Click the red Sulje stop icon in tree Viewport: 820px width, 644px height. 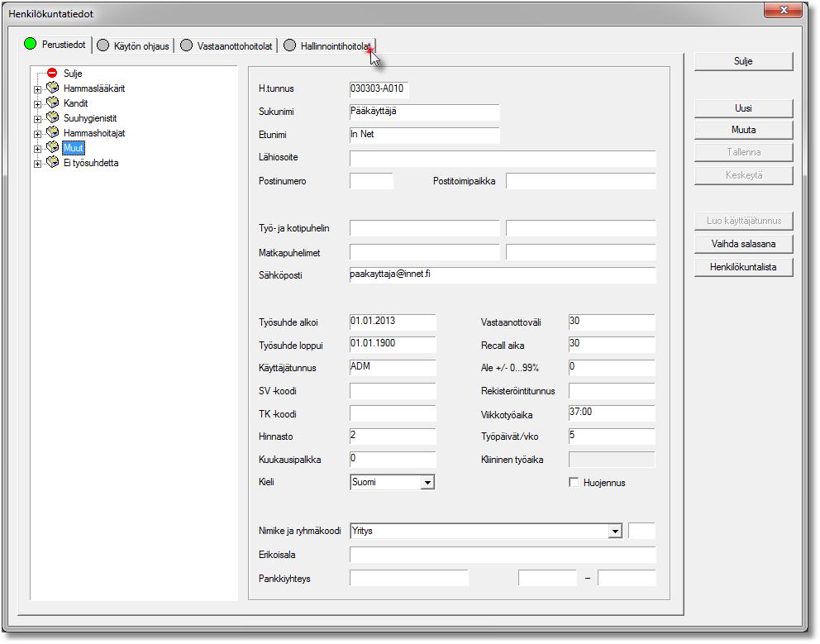tap(52, 73)
